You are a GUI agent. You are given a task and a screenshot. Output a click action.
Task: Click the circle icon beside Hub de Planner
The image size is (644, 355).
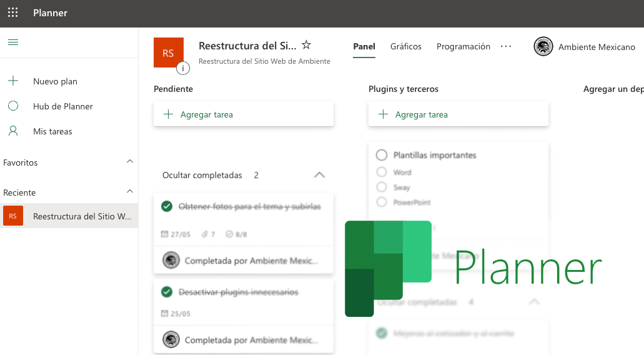[x=13, y=106]
